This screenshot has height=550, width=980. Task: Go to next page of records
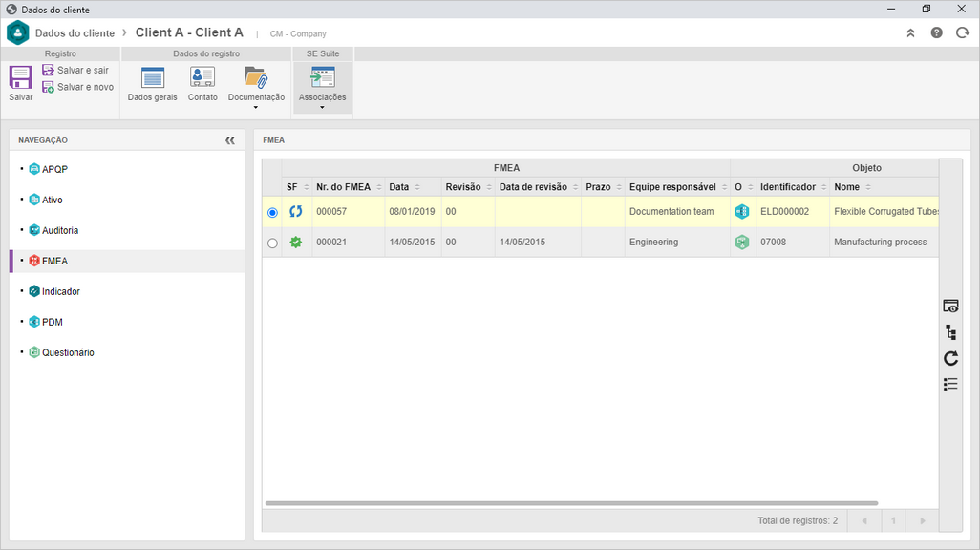(x=923, y=520)
